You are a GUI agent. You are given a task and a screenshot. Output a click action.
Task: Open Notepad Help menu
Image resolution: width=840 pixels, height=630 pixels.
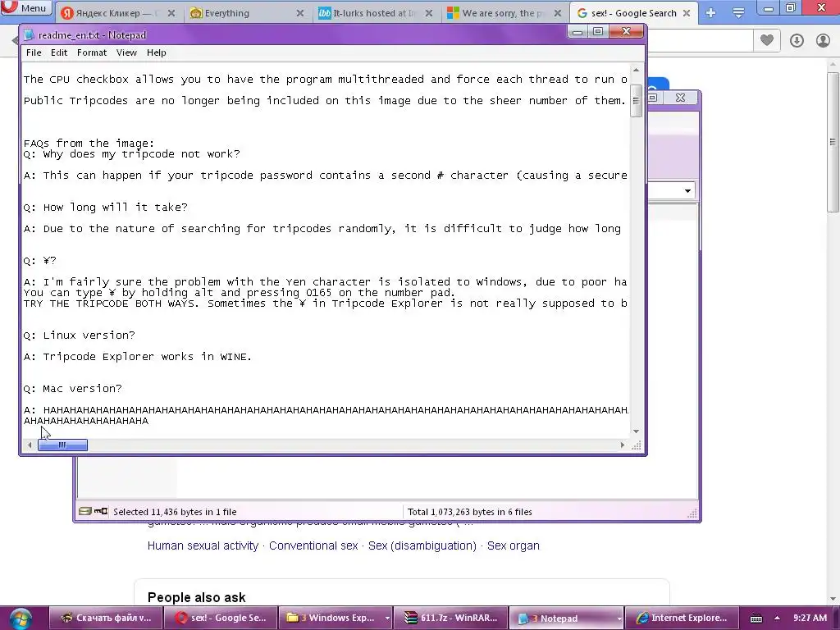pyautogui.click(x=157, y=52)
